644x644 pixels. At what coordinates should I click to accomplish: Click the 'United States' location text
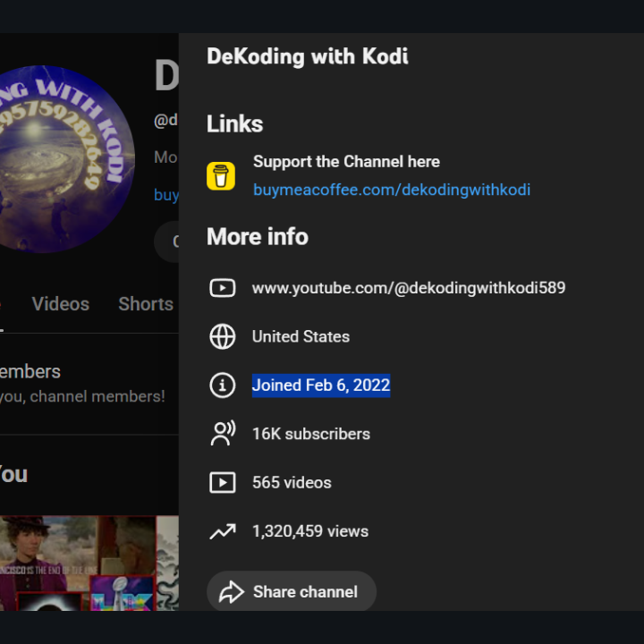(x=301, y=337)
